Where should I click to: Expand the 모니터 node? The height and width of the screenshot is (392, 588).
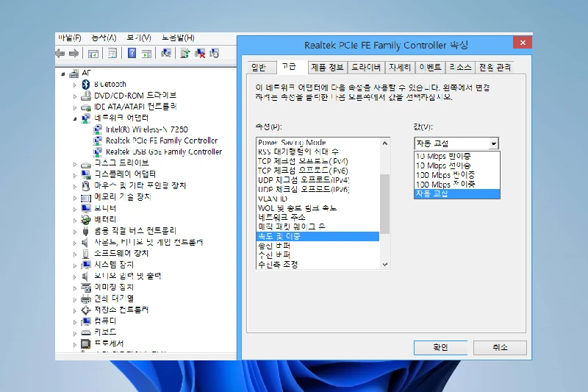75,209
